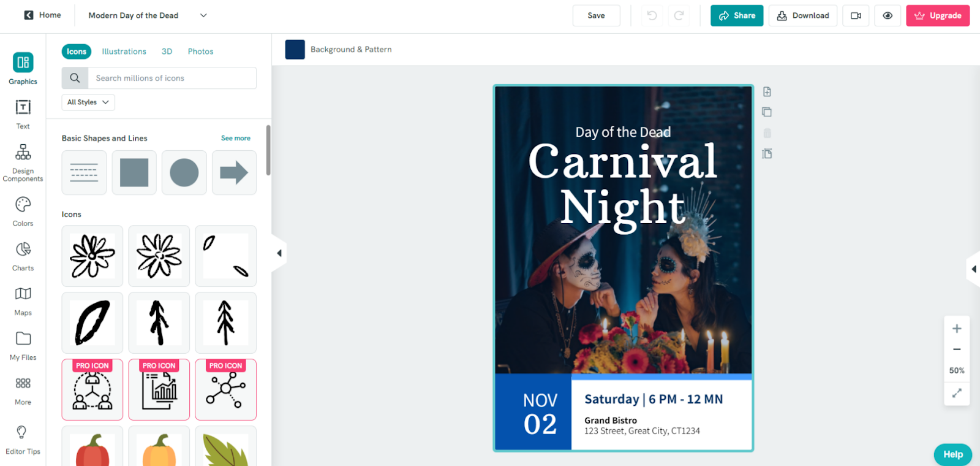Switch to the Illustrations tab
This screenshot has height=466, width=980.
124,52
